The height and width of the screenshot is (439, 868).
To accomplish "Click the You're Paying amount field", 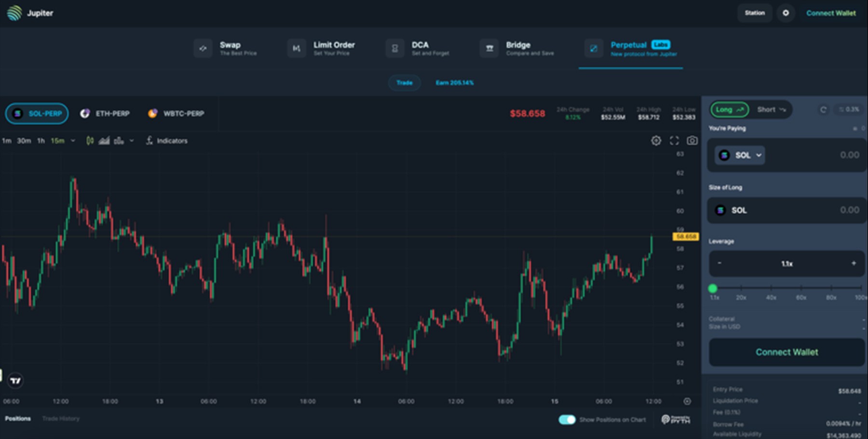I will [820, 155].
